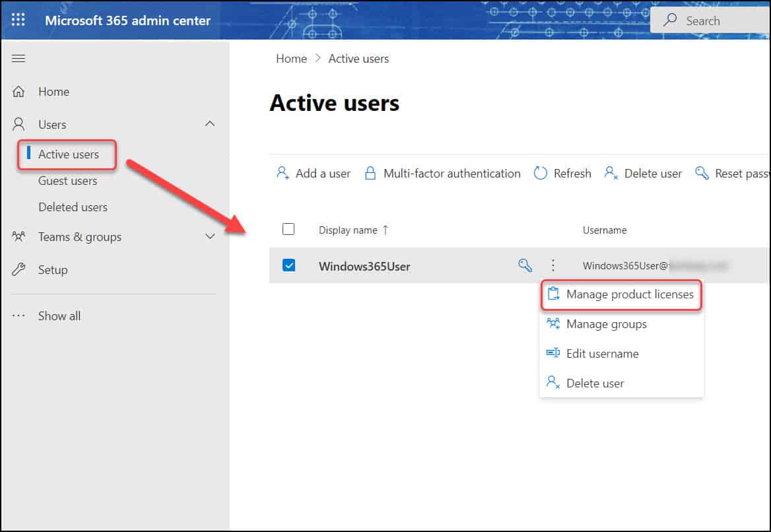
Task: Click the Manage groups icon in menu
Action: [x=553, y=323]
